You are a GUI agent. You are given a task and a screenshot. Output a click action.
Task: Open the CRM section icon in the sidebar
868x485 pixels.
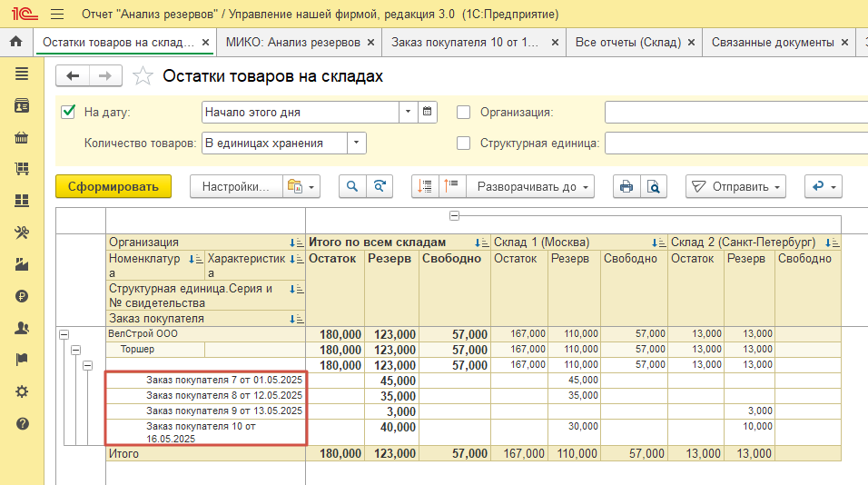pyautogui.click(x=22, y=105)
